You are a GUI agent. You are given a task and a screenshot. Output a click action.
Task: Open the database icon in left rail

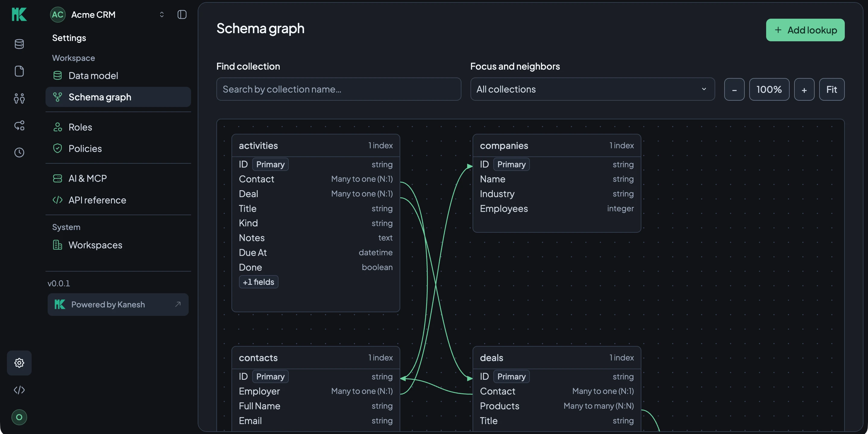tap(19, 44)
